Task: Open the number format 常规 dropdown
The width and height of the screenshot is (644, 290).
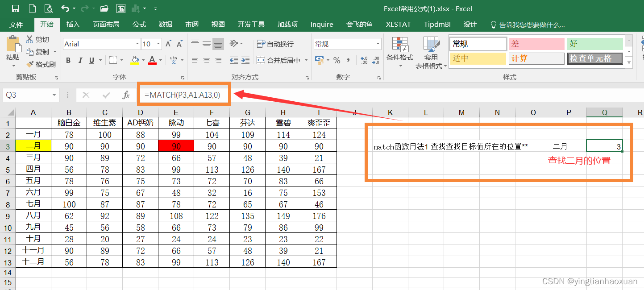Action: pyautogui.click(x=378, y=44)
